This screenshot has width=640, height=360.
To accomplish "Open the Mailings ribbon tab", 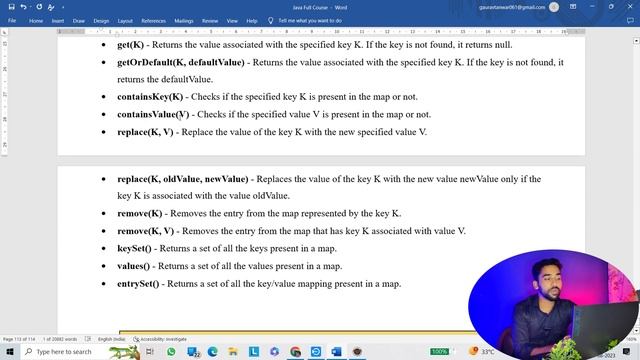I will 184,21.
